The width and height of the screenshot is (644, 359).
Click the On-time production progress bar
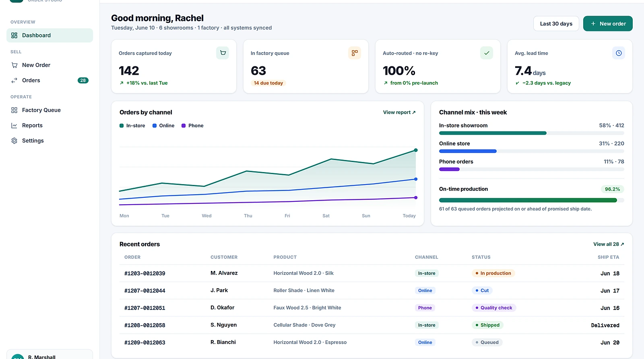(532, 200)
